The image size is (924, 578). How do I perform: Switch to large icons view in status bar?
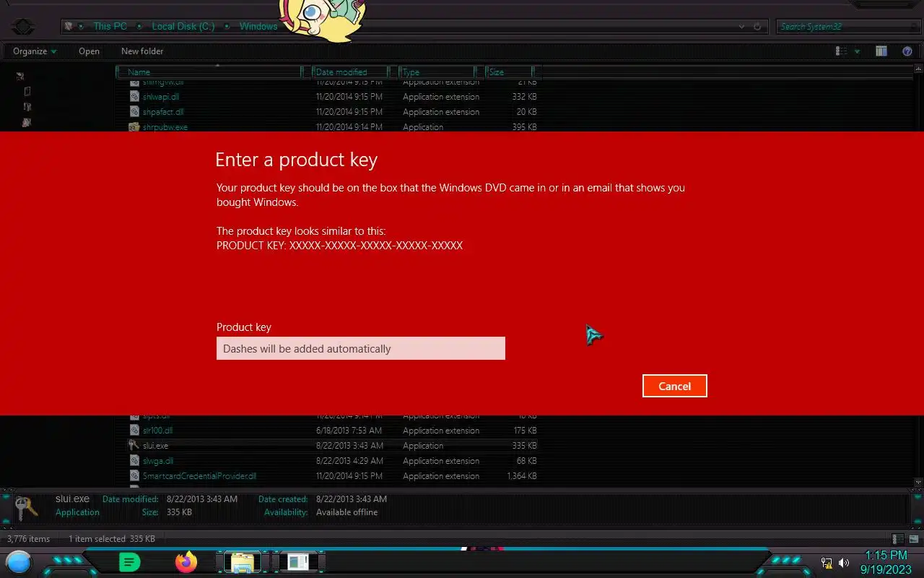pos(913,539)
